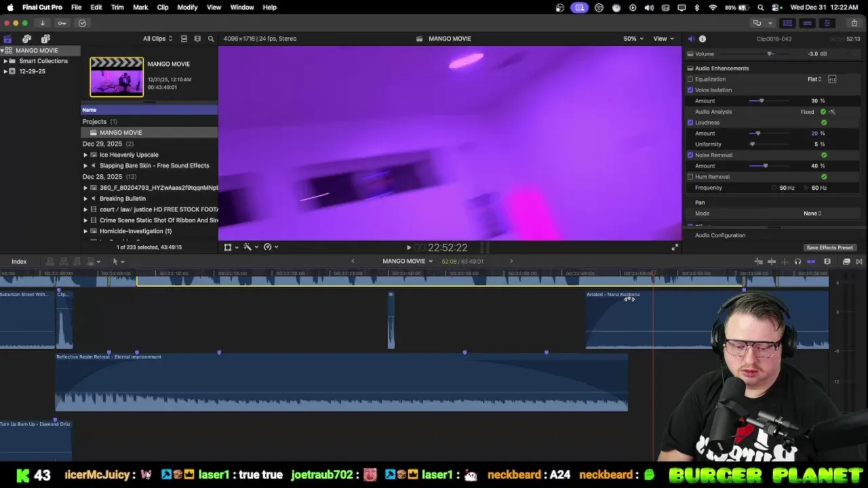
Task: Enter fullscreen viewer with arrows icon
Action: coord(674,247)
